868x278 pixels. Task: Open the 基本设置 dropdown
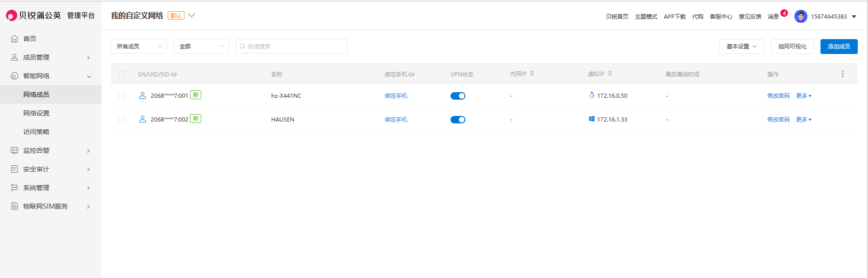(742, 47)
